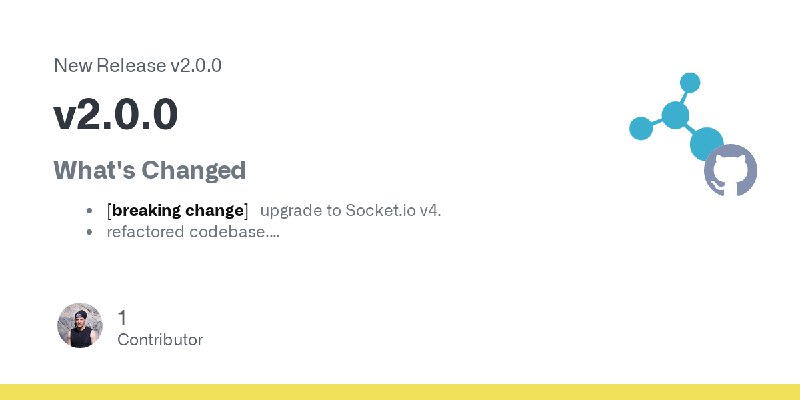Click the contributor count number 1
This screenshot has width=800, height=400.
[x=122, y=318]
